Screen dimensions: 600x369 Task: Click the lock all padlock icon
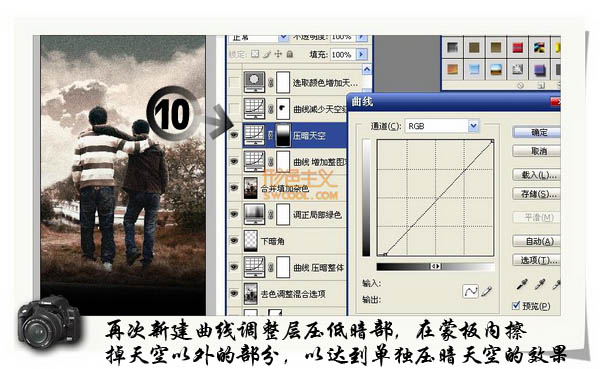pos(290,54)
